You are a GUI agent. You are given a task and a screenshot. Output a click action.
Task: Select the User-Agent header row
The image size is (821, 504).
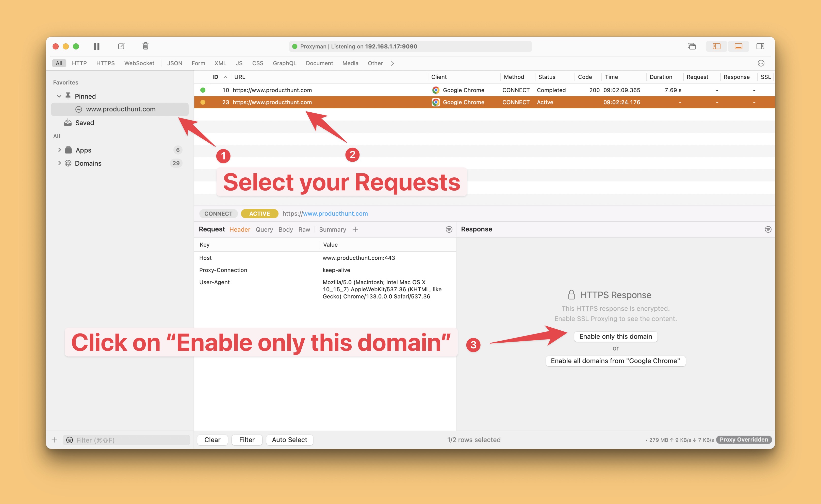pos(325,289)
